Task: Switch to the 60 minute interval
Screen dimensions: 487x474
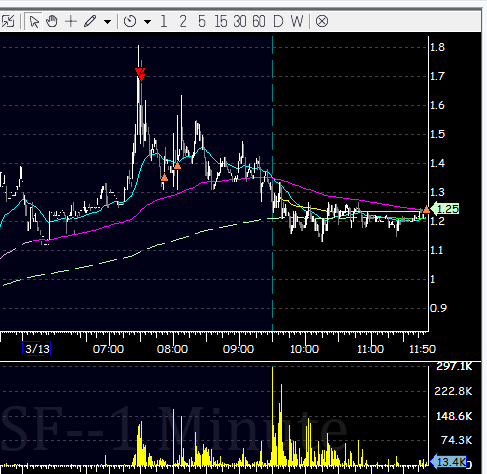Action: 259,22
